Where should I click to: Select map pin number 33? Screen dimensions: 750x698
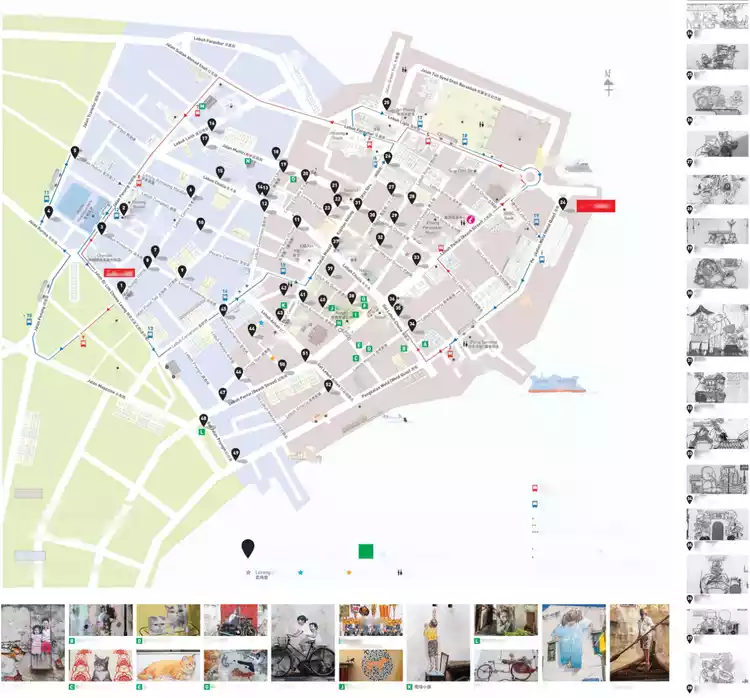click(416, 258)
